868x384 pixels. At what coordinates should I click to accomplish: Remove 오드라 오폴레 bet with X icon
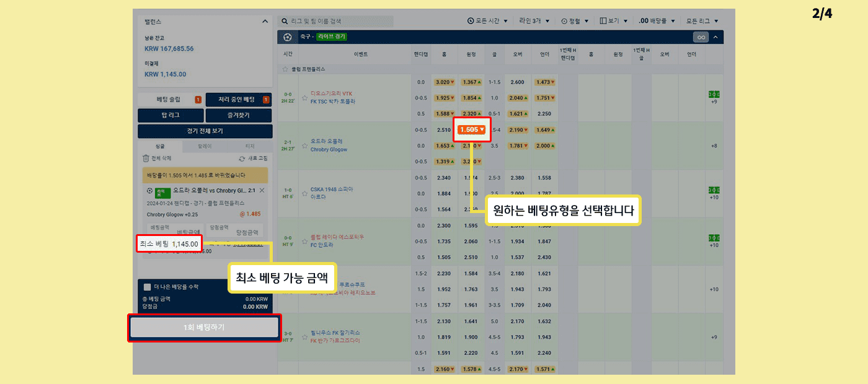pos(262,190)
